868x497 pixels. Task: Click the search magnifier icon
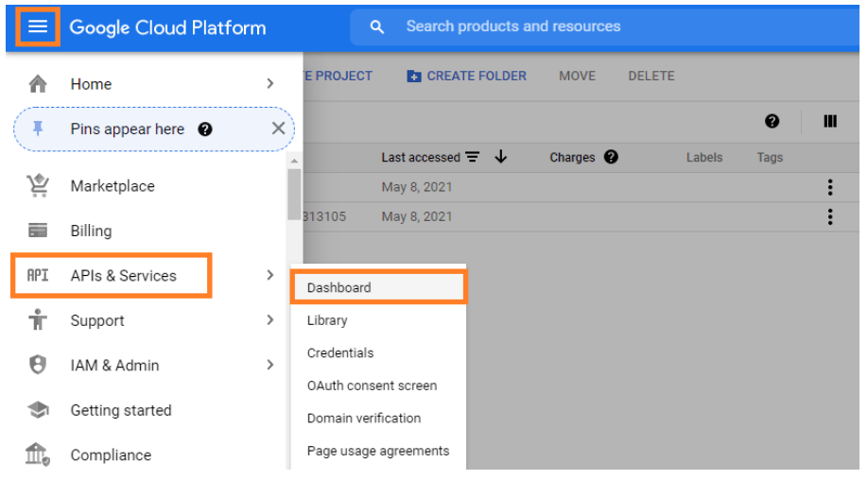(377, 26)
